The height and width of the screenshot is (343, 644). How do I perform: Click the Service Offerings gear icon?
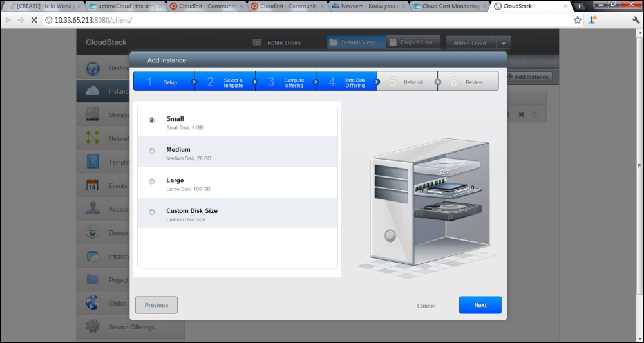point(93,327)
